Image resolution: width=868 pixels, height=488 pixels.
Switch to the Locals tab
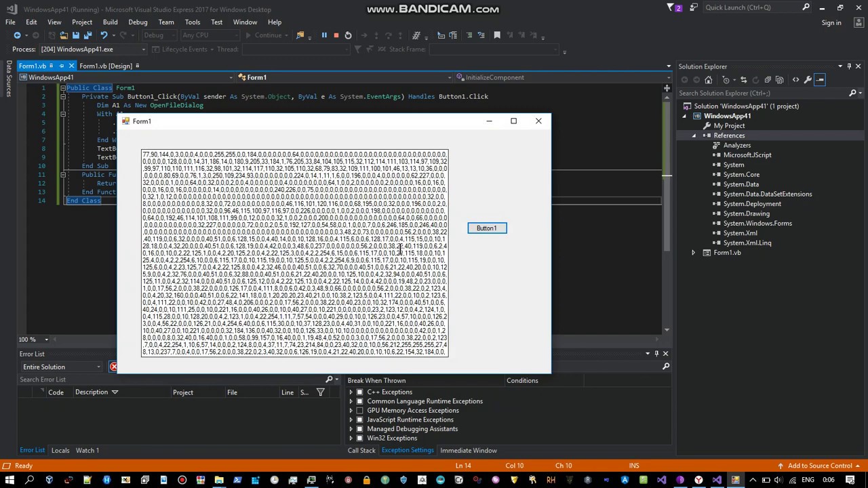(x=60, y=451)
